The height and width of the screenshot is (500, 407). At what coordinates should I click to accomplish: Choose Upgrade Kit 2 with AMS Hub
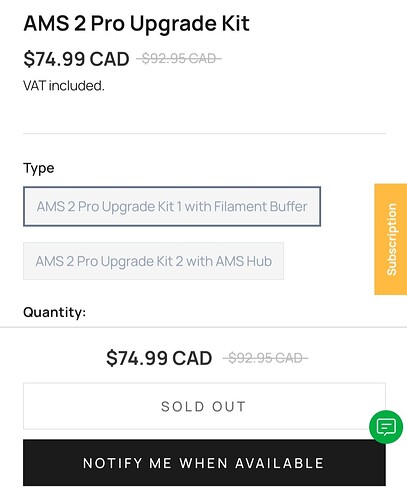pos(153,261)
